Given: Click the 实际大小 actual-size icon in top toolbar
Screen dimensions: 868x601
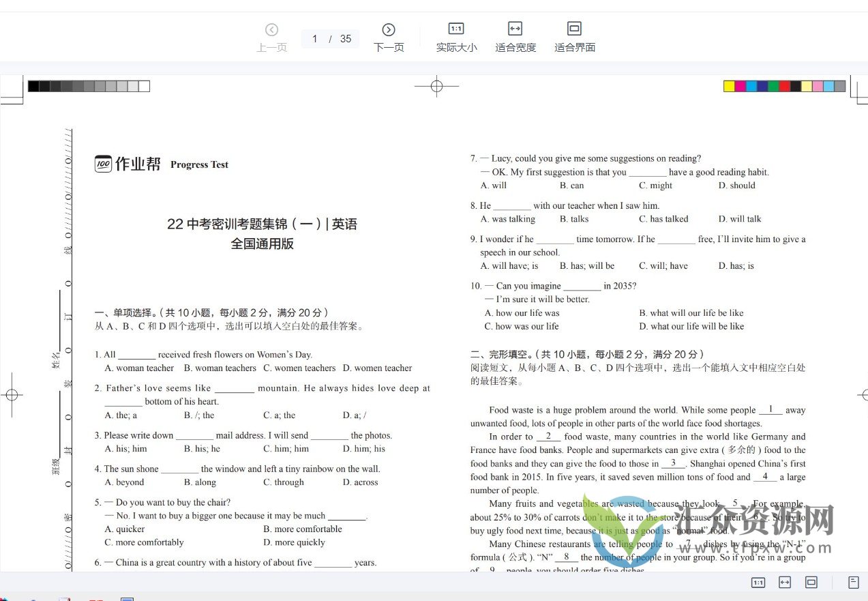Looking at the screenshot, I should click(x=456, y=36).
